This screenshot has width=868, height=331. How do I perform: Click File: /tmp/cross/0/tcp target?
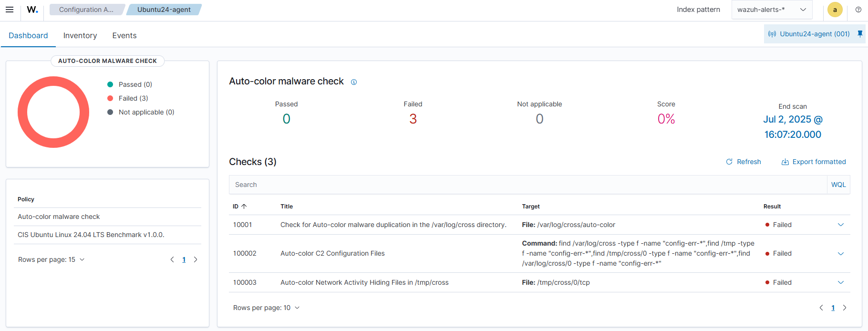click(556, 282)
